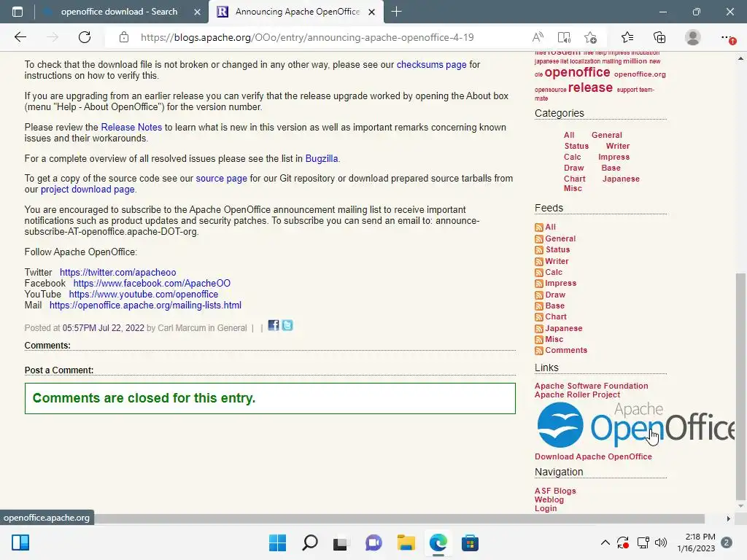Viewport: 747px width, 560px height.
Task: Click the Apache OpenOffice logo image
Action: (635, 425)
